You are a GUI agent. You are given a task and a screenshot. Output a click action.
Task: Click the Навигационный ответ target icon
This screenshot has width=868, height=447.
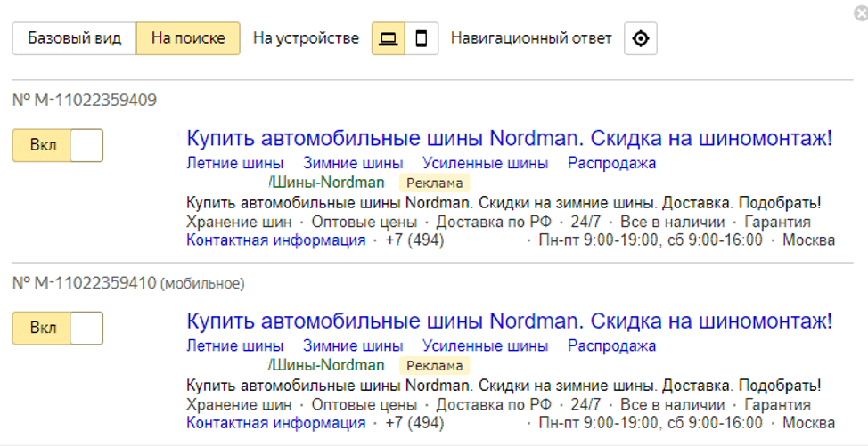pyautogui.click(x=641, y=38)
